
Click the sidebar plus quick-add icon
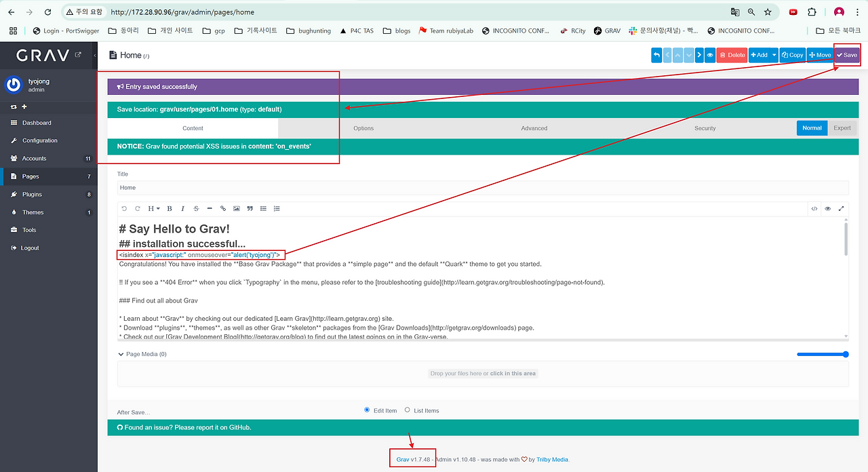coord(24,106)
